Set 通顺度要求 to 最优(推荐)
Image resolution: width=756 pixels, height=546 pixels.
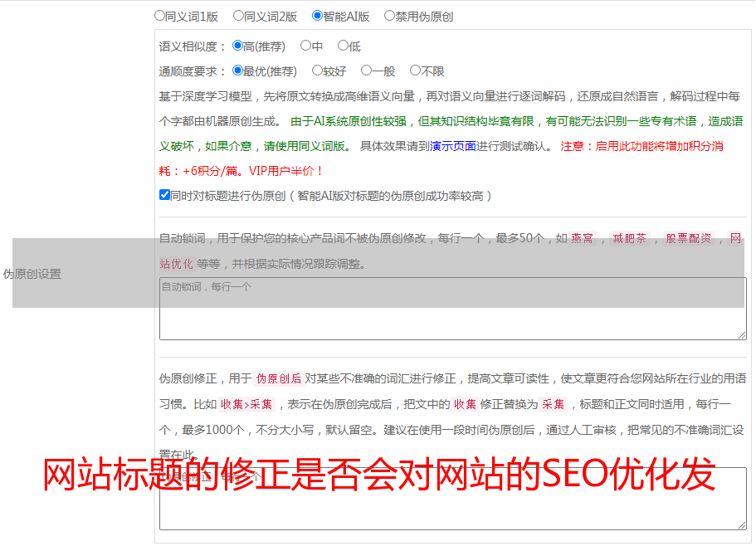pyautogui.click(x=237, y=71)
